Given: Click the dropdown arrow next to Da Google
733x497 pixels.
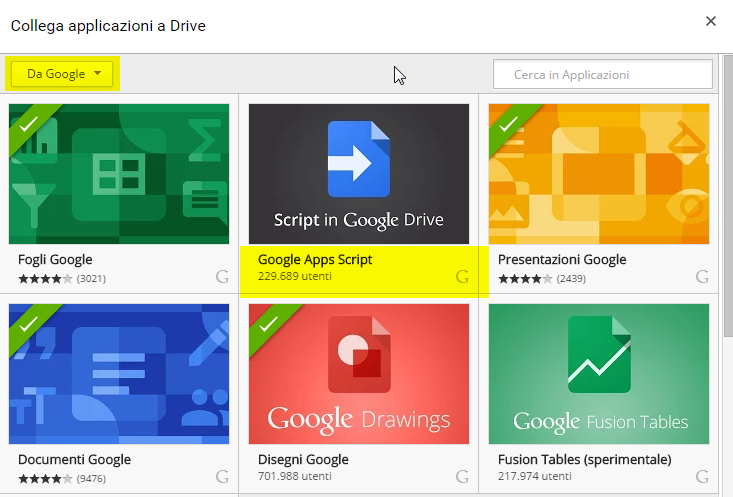Looking at the screenshot, I should point(97,73).
